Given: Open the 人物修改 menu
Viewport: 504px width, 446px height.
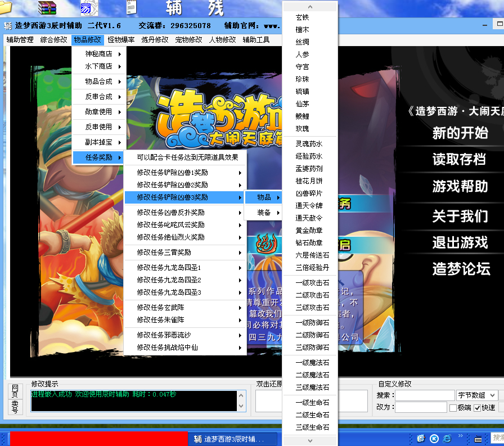Looking at the screenshot, I should pos(222,40).
